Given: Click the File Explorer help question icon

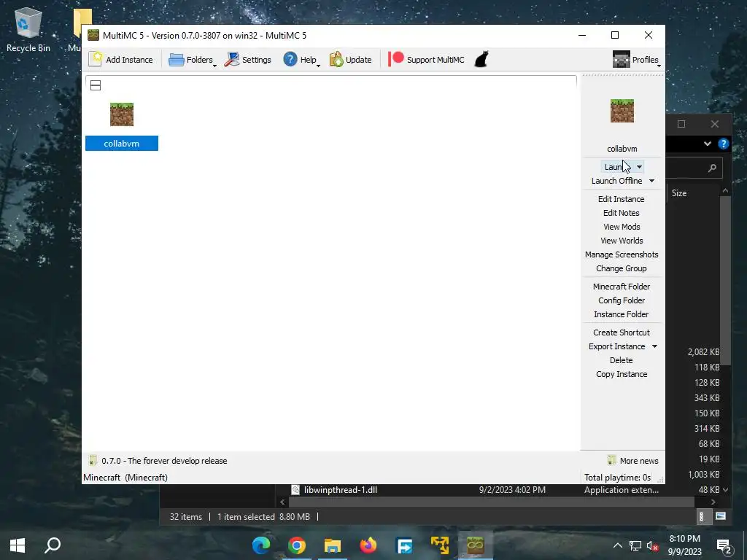Looking at the screenshot, I should (723, 144).
